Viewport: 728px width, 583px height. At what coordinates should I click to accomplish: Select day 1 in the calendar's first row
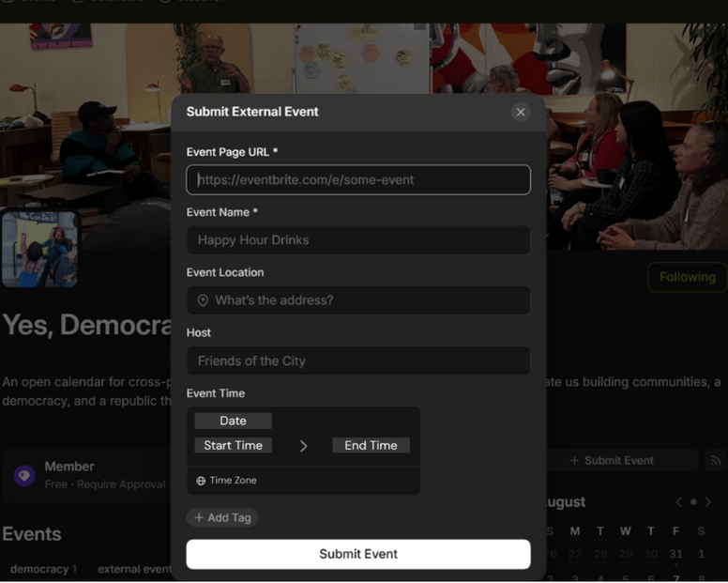[701, 554]
